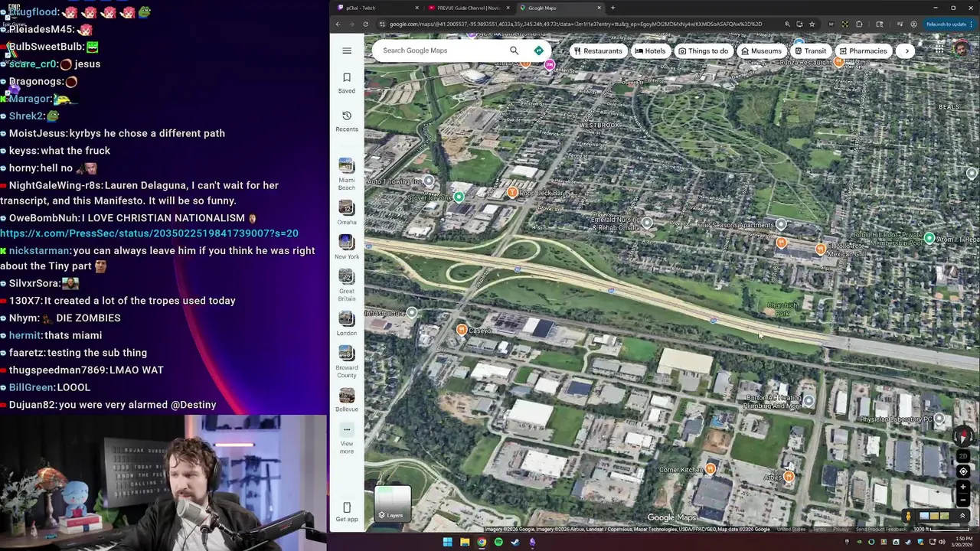The image size is (980, 551).
Task: Focus the Search Google Maps field
Action: pos(443,51)
